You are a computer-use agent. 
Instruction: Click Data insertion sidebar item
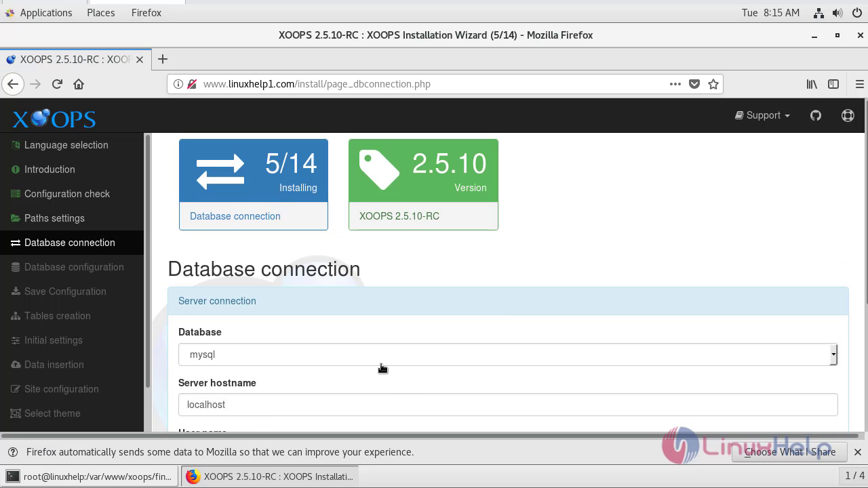72,365
